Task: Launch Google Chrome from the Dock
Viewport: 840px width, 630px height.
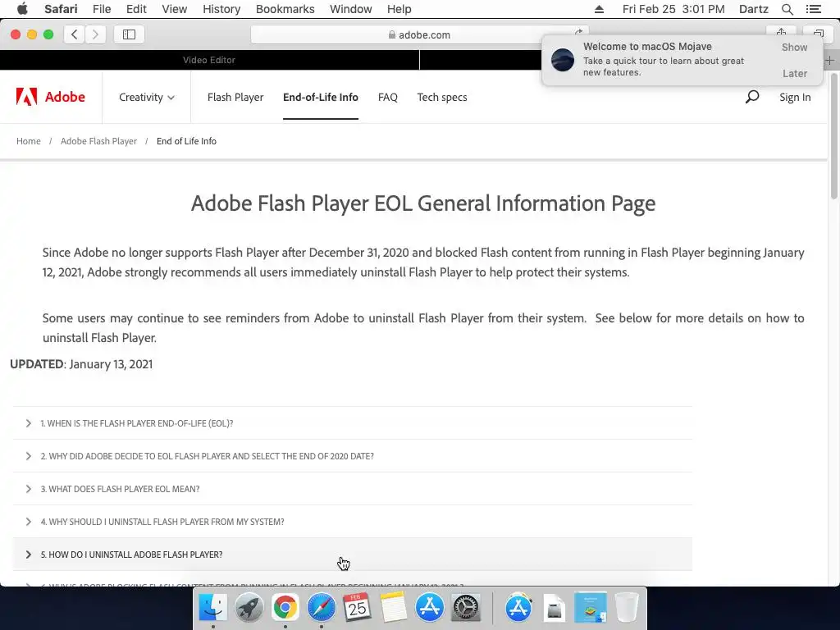Action: pyautogui.click(x=285, y=608)
